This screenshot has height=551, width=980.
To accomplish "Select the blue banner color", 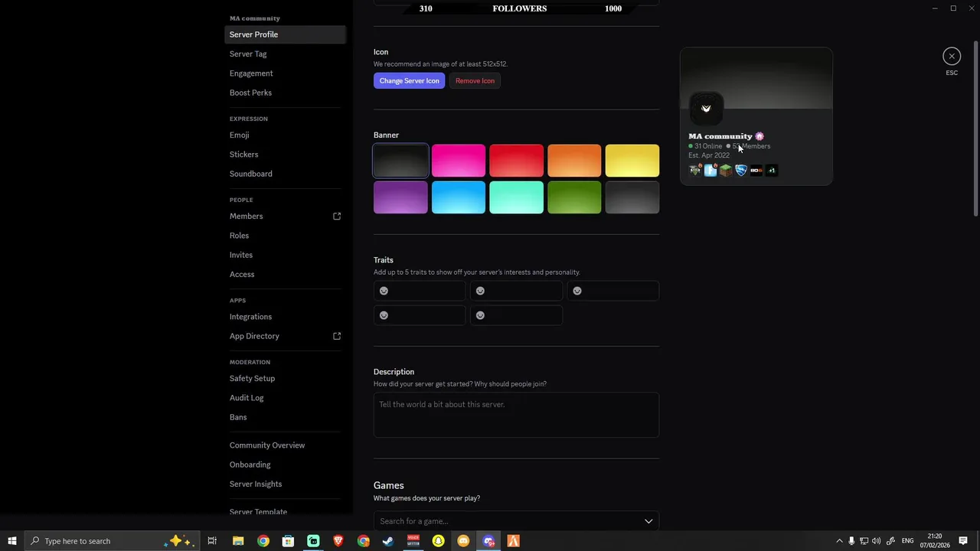I will click(x=459, y=197).
